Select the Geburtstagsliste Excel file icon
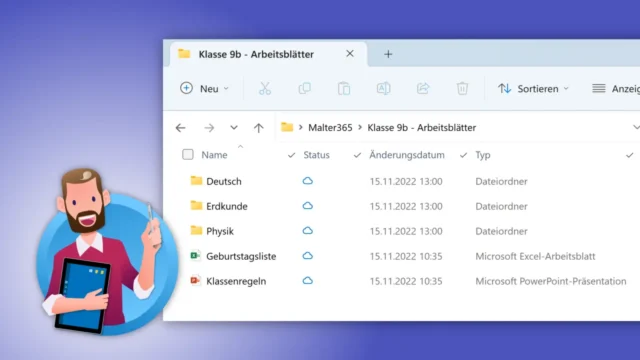Image resolution: width=640 pixels, height=360 pixels. point(196,256)
